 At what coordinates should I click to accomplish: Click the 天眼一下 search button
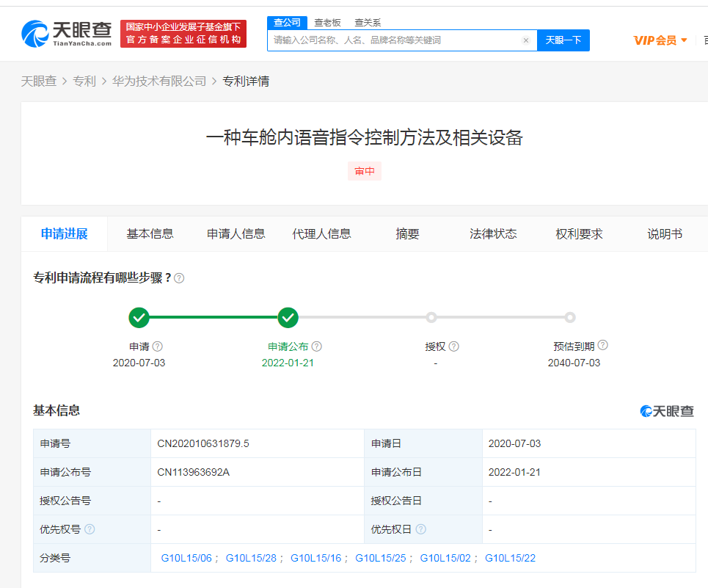point(563,40)
